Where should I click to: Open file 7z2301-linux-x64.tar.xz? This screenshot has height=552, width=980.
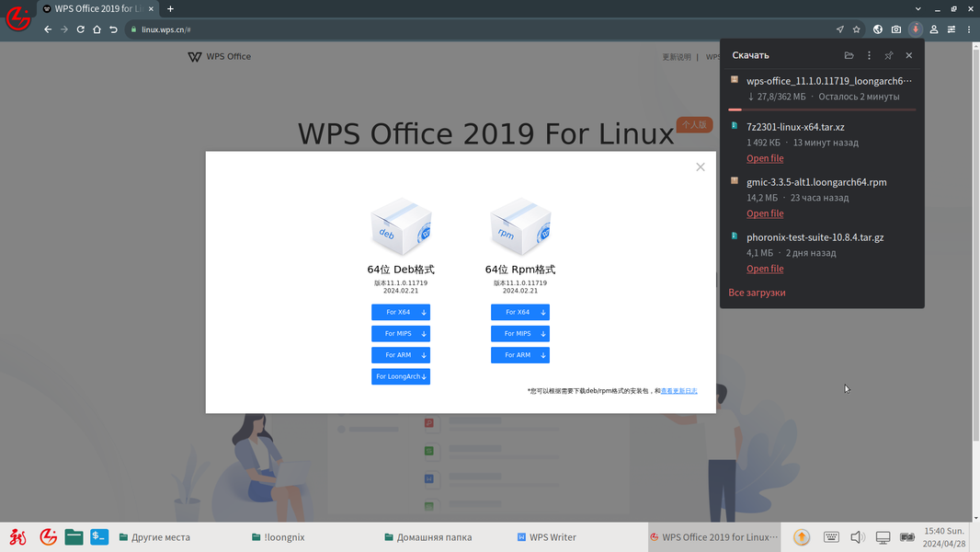coord(764,158)
